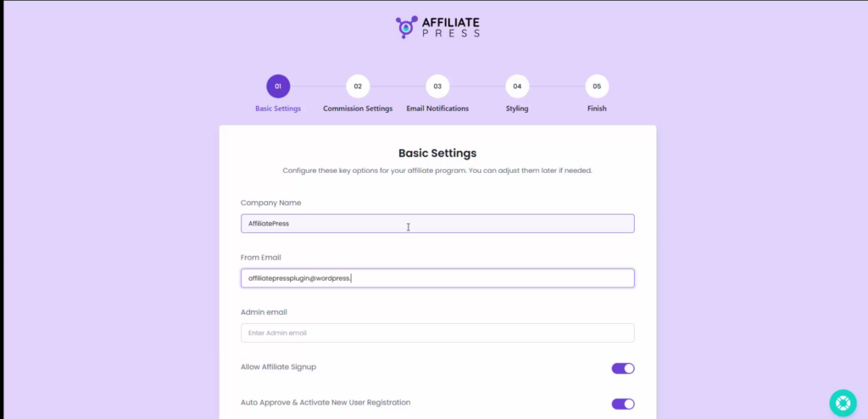Jump to step 05 circle
This screenshot has width=868, height=419.
[x=597, y=87]
